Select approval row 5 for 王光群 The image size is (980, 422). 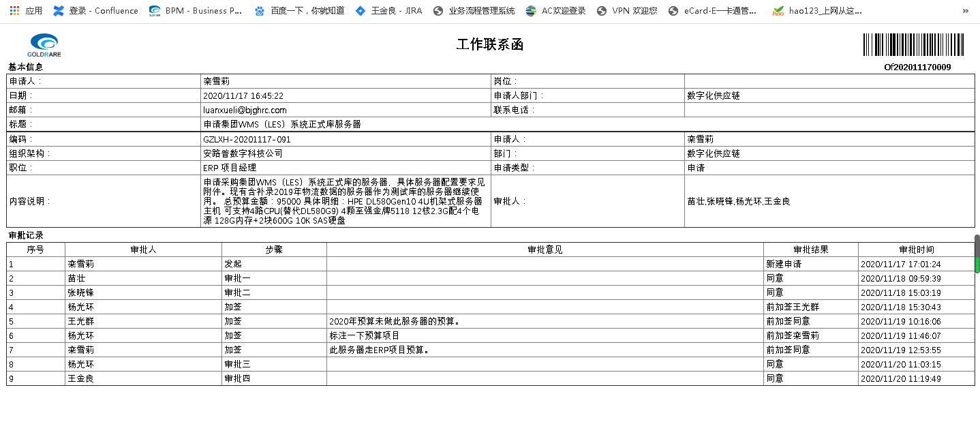tap(490, 321)
